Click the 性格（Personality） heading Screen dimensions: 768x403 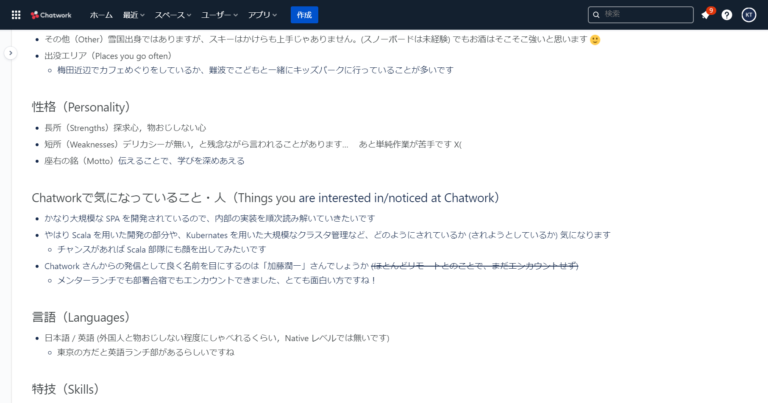81,106
